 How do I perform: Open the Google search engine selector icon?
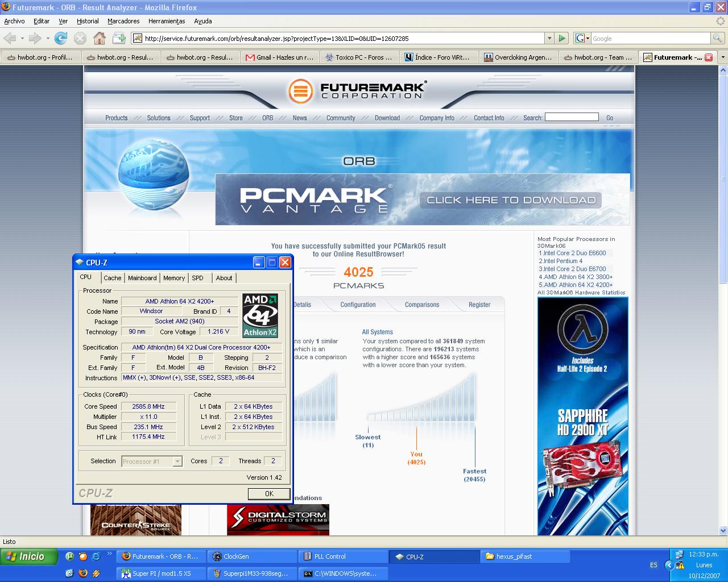click(x=582, y=38)
